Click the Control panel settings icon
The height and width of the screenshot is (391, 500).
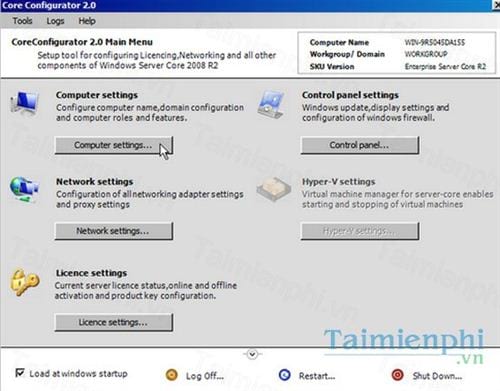[x=271, y=104]
